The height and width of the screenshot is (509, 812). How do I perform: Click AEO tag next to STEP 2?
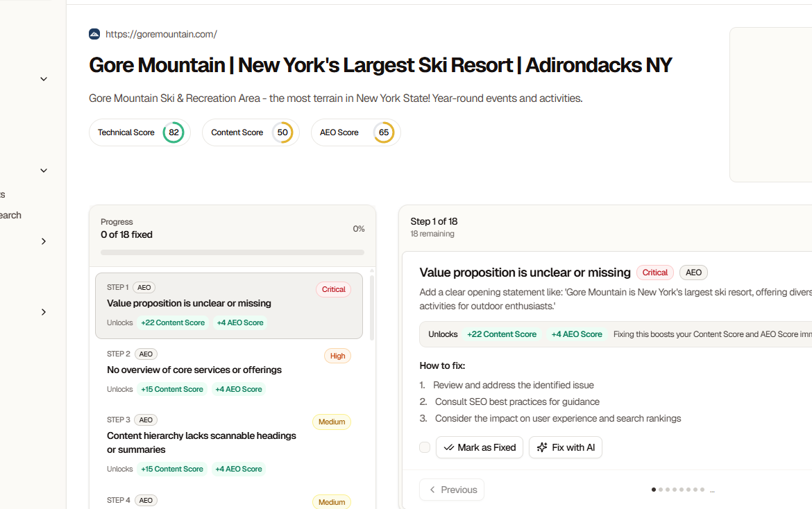coord(146,354)
